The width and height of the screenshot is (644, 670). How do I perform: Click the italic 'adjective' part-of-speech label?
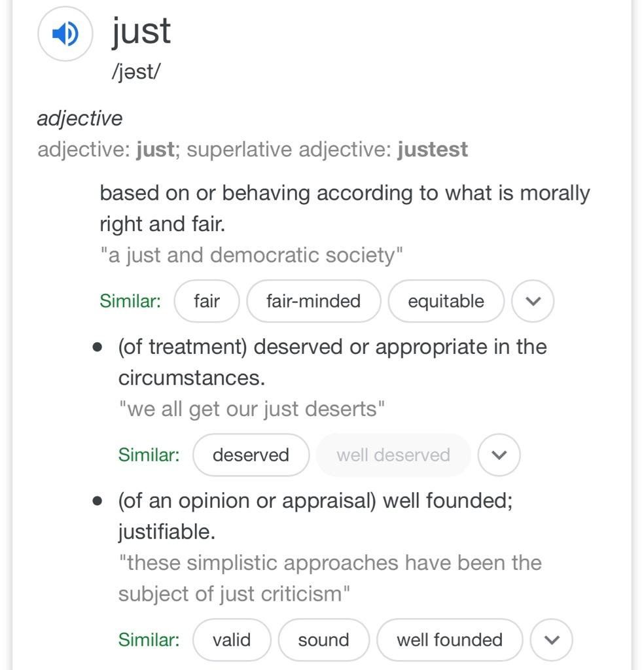(80, 118)
